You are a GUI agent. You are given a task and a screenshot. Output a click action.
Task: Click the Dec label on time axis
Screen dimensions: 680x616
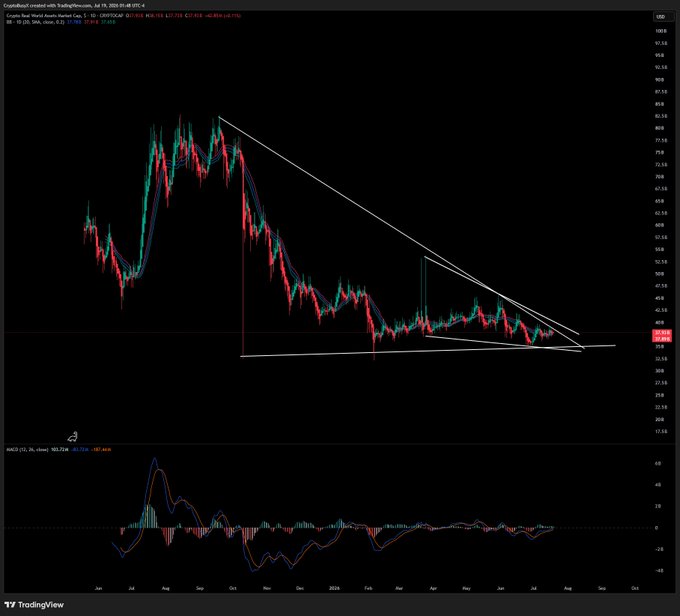300,588
